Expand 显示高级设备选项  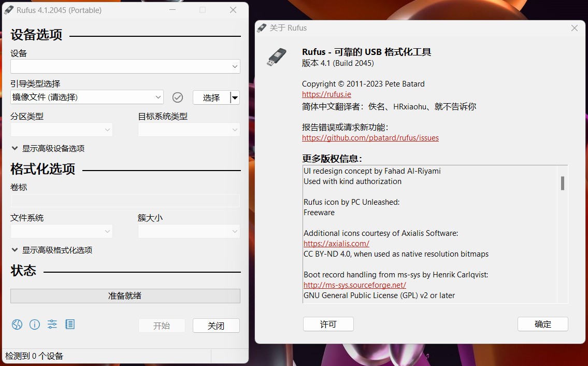point(48,148)
